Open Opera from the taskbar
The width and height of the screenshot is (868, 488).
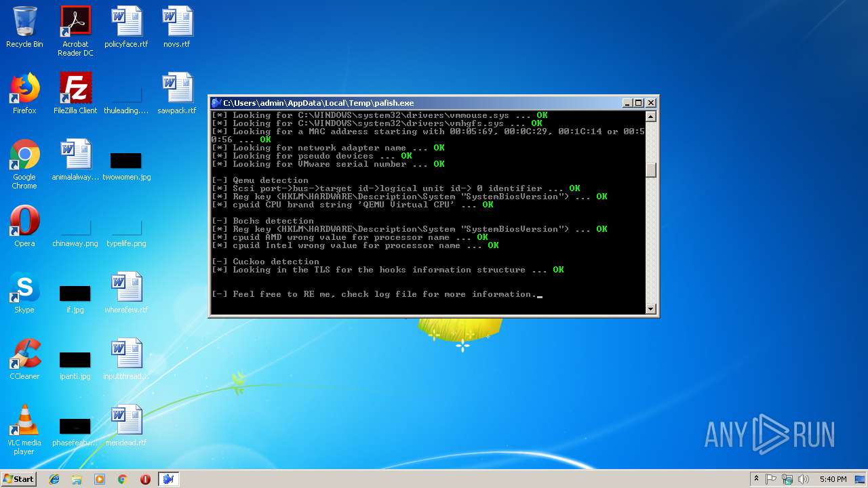click(x=145, y=479)
